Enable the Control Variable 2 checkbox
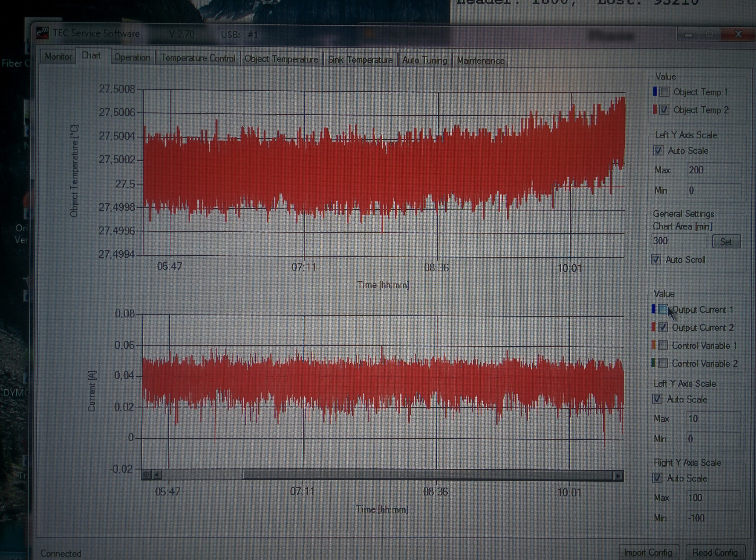756x560 pixels. click(x=663, y=363)
